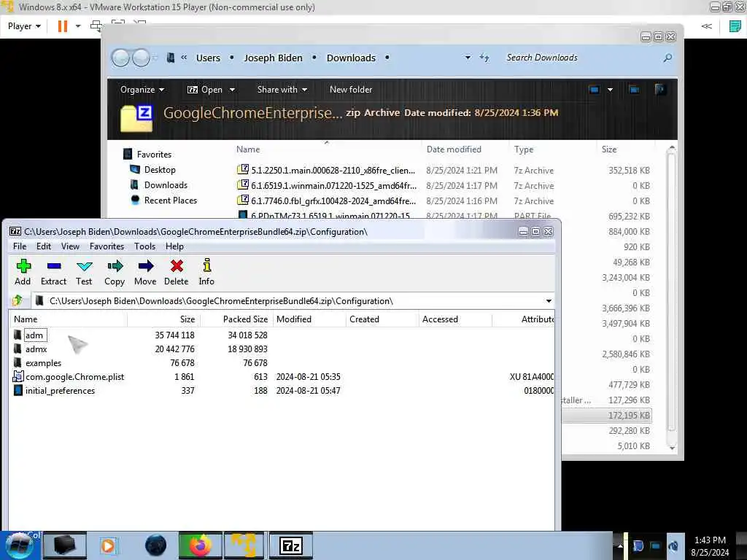The image size is (747, 560).
Task: Click the Windows Start orb
Action: pos(19,545)
